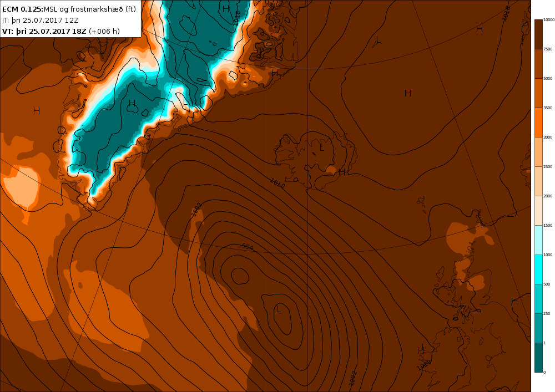
Task: Click the '2500' label on the color scale
Action: pyautogui.click(x=548, y=166)
